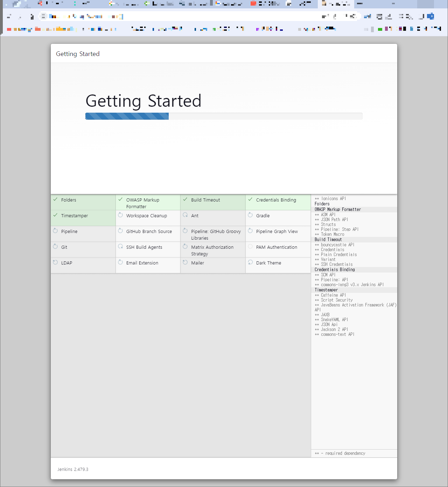Image resolution: width=448 pixels, height=487 pixels.
Task: Click the pending spinner icon beside Mailer
Action: 185,262
